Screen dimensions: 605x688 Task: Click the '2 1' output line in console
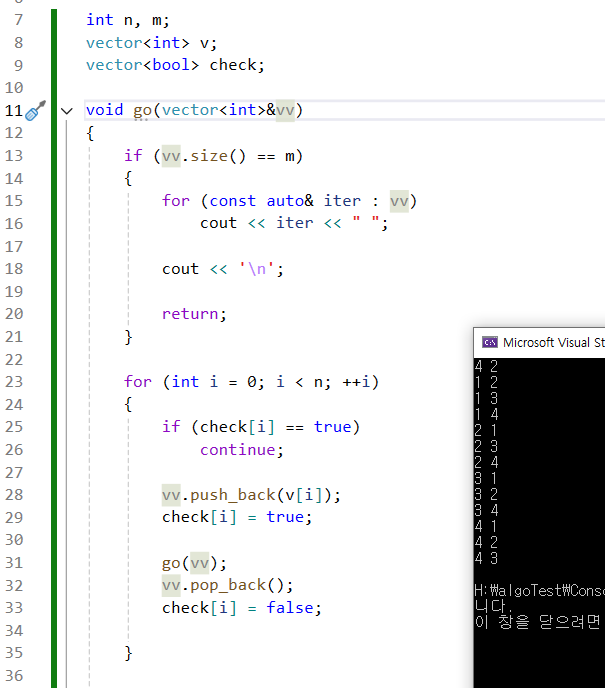pos(486,430)
